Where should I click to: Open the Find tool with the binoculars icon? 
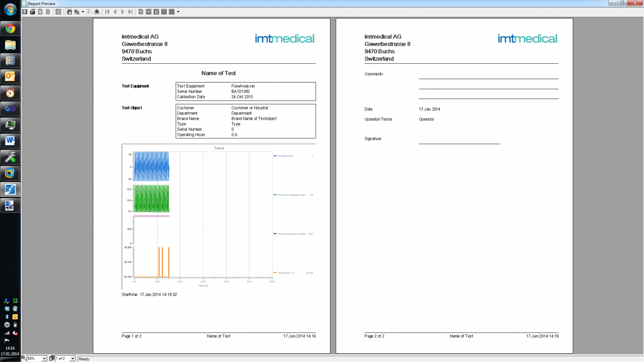click(x=97, y=11)
